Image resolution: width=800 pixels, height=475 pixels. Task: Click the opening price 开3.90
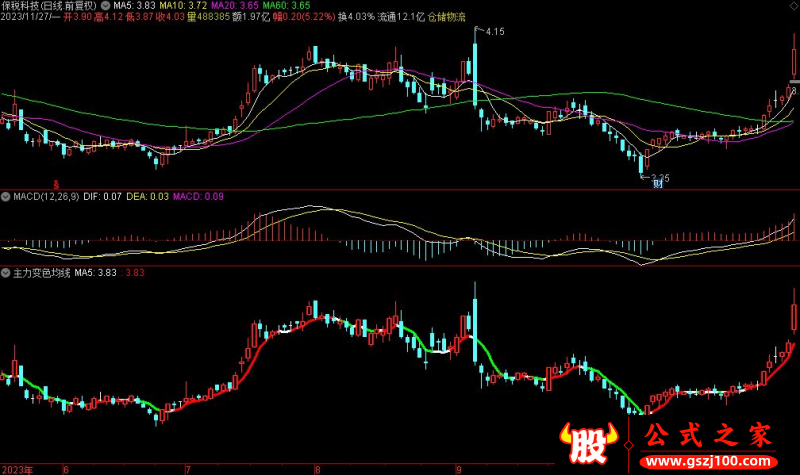pos(78,17)
